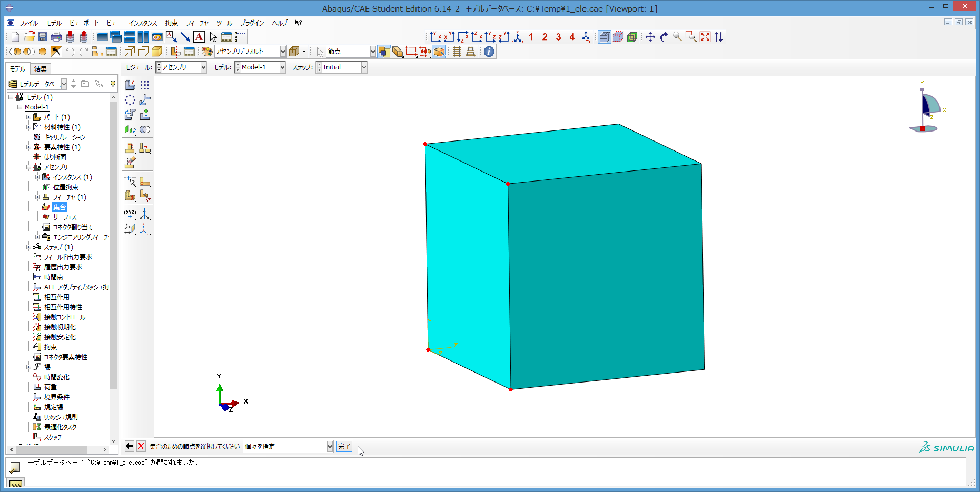Image resolution: width=980 pixels, height=492 pixels.
Task: Select the Linear Pattern tool icon
Action: pyautogui.click(x=145, y=85)
